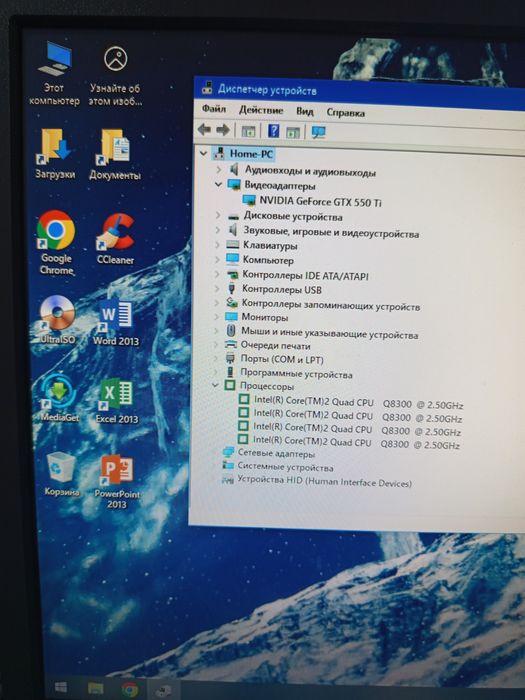Viewport: 525px width, 700px height.
Task: Launch PowerPoint 2013 from desktop
Action: click(x=117, y=481)
